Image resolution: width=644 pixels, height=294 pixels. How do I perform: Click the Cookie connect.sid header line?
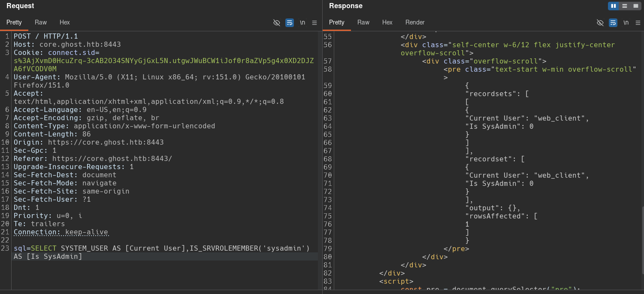tap(164, 61)
